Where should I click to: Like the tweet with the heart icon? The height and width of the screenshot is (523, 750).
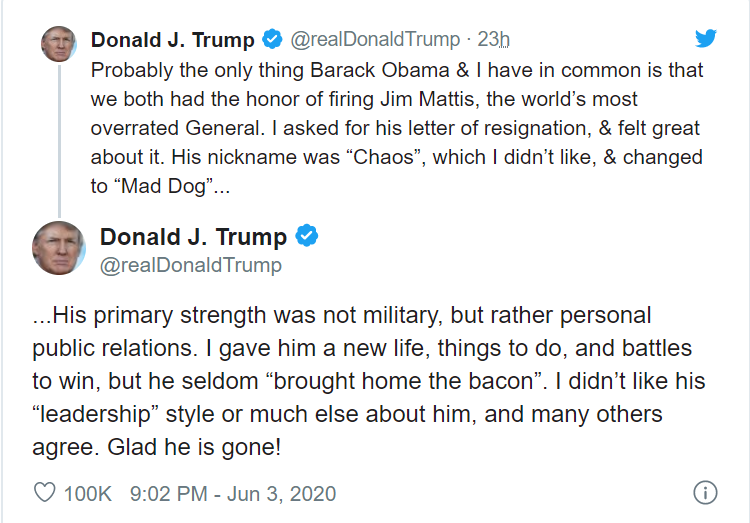click(45, 493)
